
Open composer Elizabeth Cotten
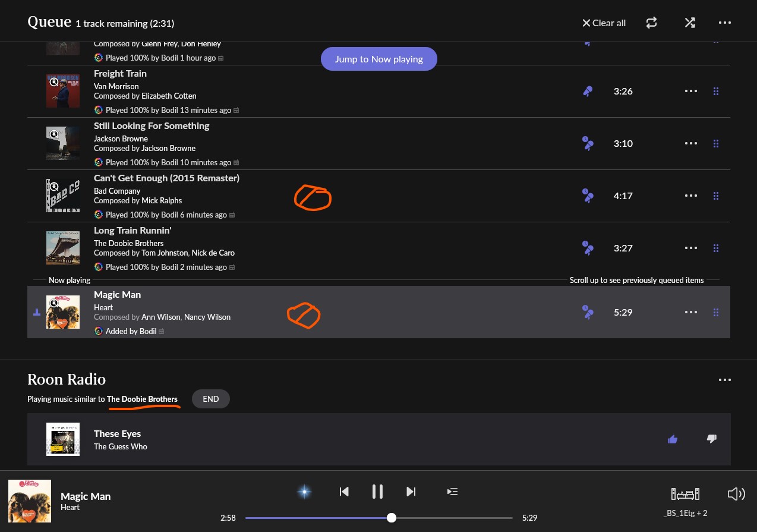(x=169, y=96)
